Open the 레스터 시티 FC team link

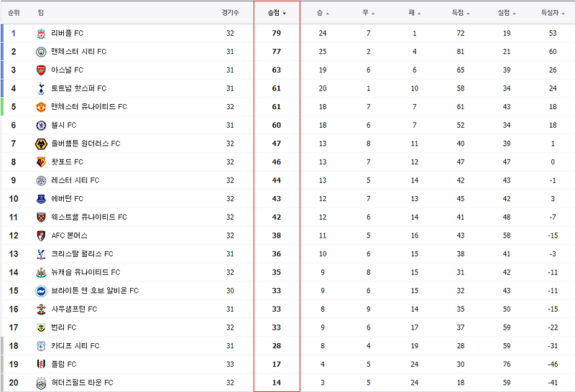coord(75,180)
